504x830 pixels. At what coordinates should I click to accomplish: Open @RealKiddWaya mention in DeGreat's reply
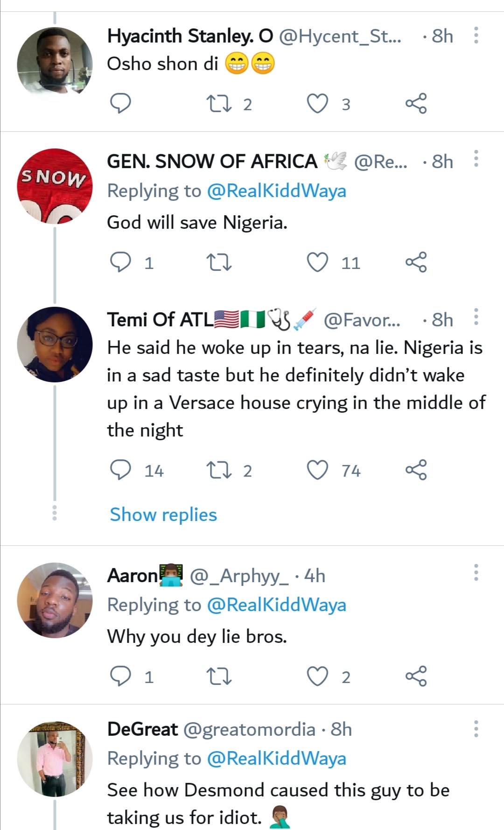tap(276, 759)
